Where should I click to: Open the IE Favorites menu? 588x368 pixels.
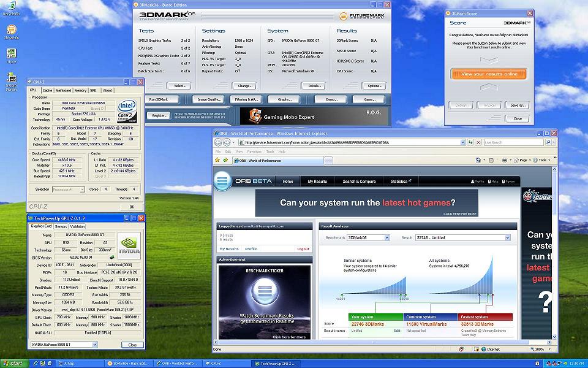pos(254,151)
